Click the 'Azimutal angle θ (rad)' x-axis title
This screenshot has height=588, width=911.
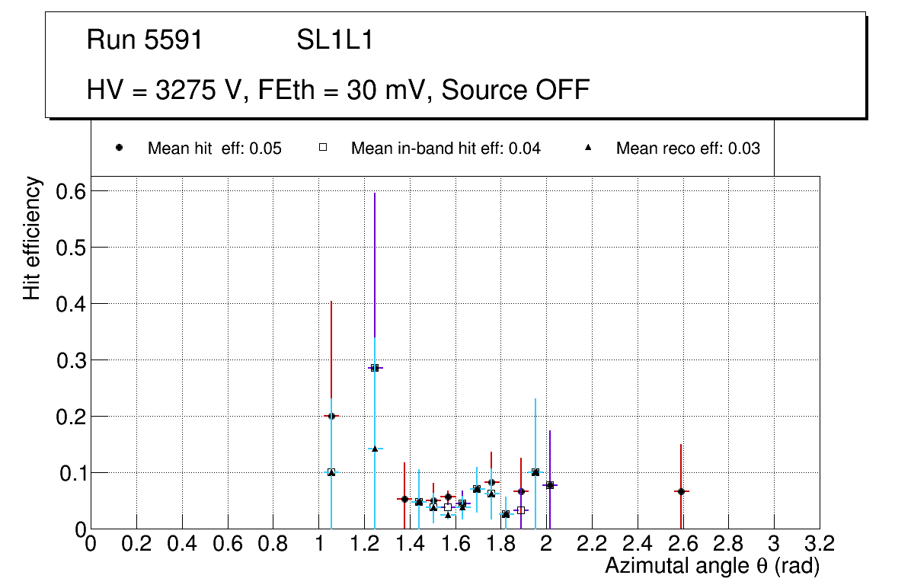712,566
